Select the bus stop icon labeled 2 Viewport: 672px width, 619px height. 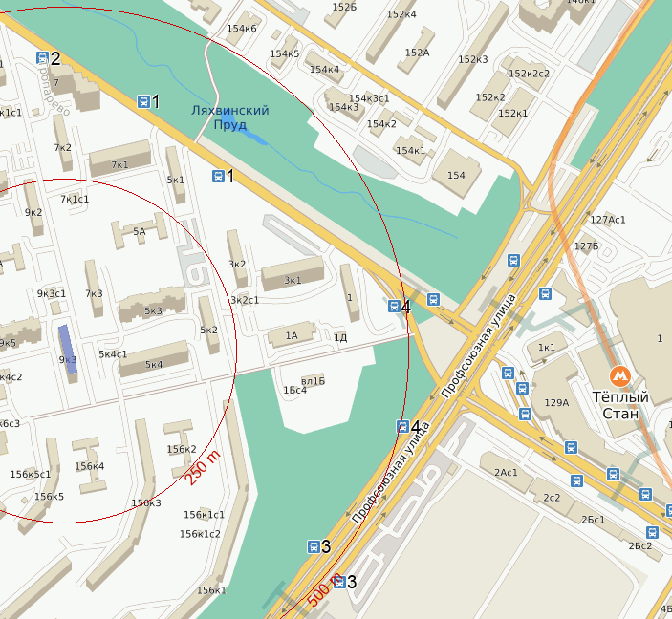coord(42,57)
